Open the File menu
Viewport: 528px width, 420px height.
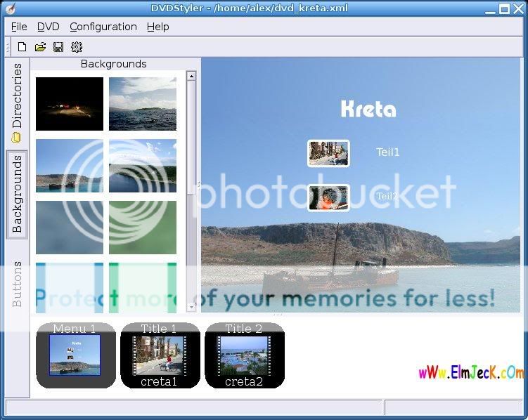pyautogui.click(x=19, y=27)
